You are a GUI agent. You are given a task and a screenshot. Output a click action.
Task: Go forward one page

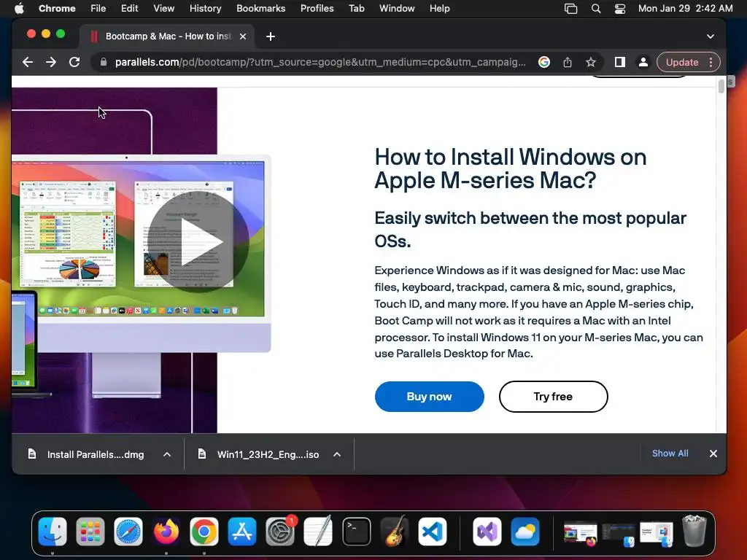tap(51, 63)
